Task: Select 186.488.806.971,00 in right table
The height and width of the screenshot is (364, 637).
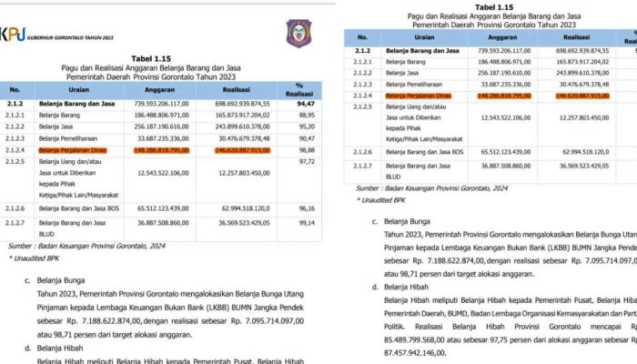Action: (504, 62)
